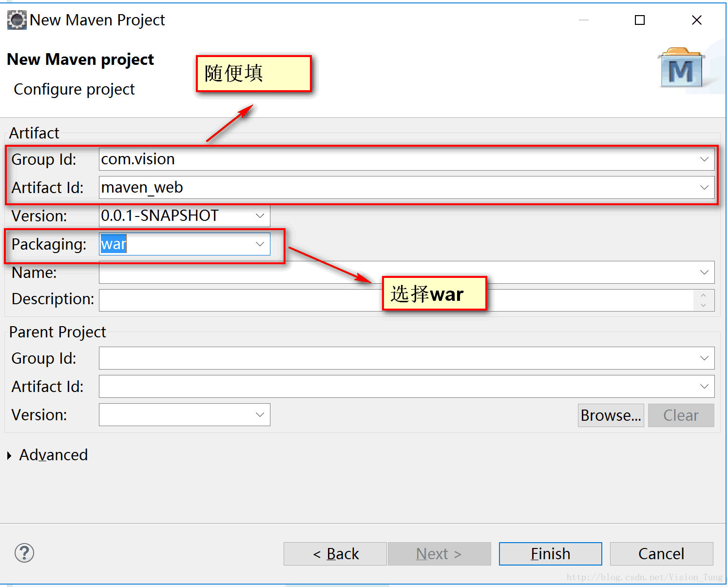Open the Parent Project Artifact Id dropdown
Screen dimensions: 728x587
pyautogui.click(x=704, y=387)
